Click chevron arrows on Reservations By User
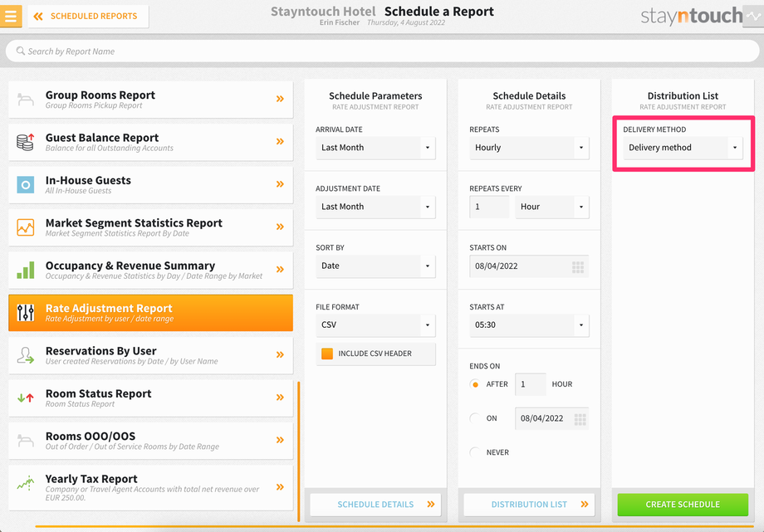 (280, 354)
